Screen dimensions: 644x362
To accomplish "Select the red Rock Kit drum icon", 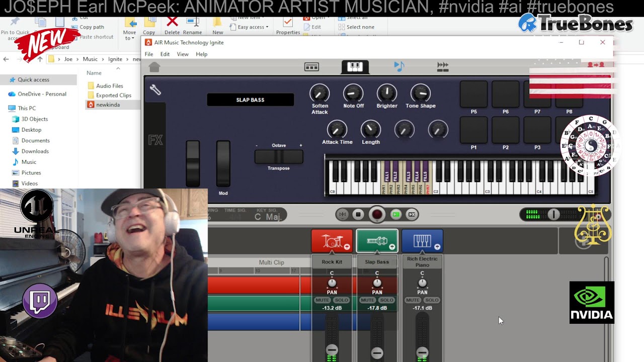I will click(332, 241).
